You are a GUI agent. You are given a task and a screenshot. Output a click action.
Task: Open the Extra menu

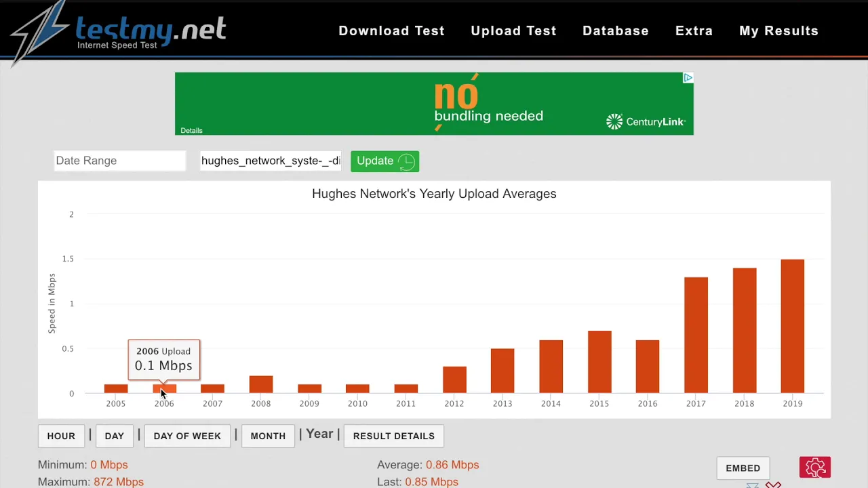tap(694, 30)
